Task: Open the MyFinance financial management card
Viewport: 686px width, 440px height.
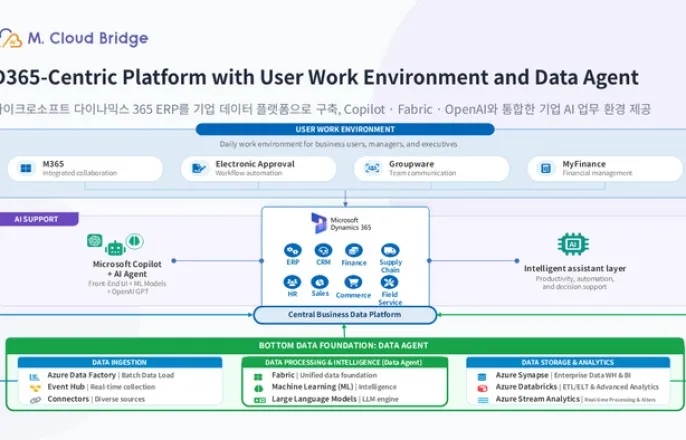Action: (x=605, y=168)
